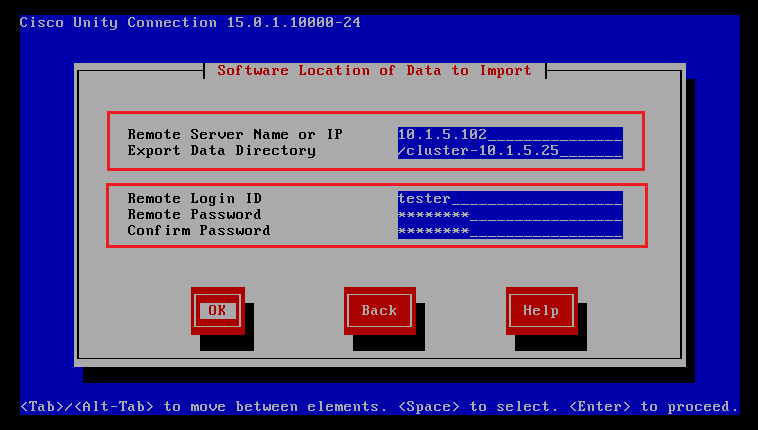This screenshot has width=758, height=430.
Task: Click the 'Confirm Password' label text
Action: 199,230
